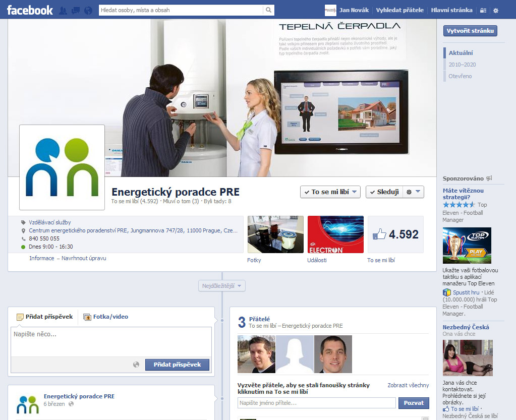Open the silhouette friend avatar
The height and width of the screenshot is (420, 516).
coord(295,354)
